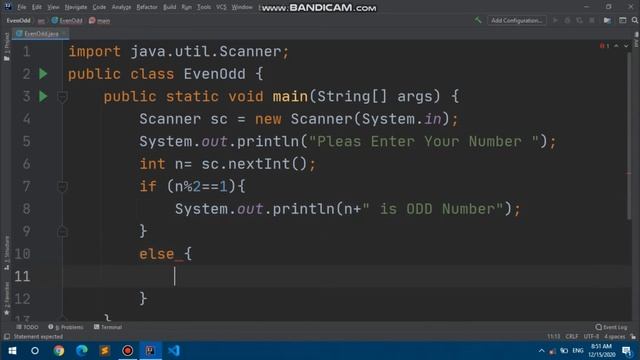
Task: Open ENG input language selector
Action: click(578, 351)
